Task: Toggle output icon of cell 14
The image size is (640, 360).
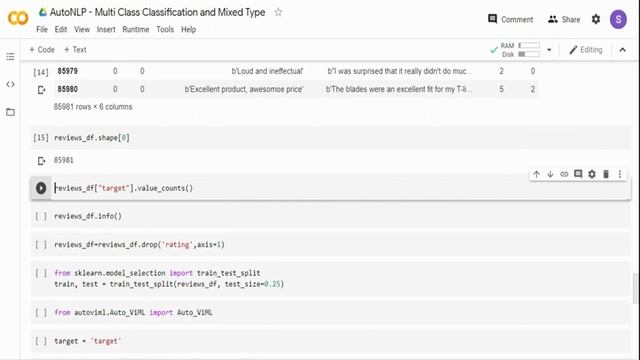Action: pos(41,90)
